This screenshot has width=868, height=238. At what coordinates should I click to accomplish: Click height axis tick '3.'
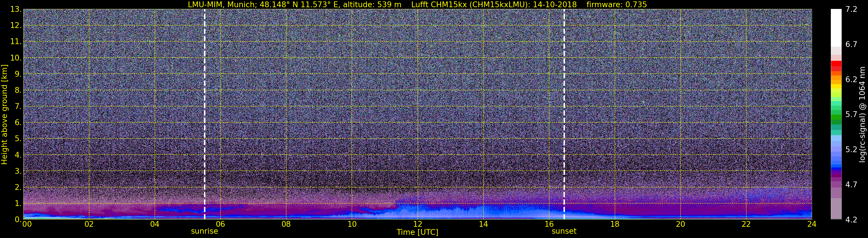(x=18, y=171)
